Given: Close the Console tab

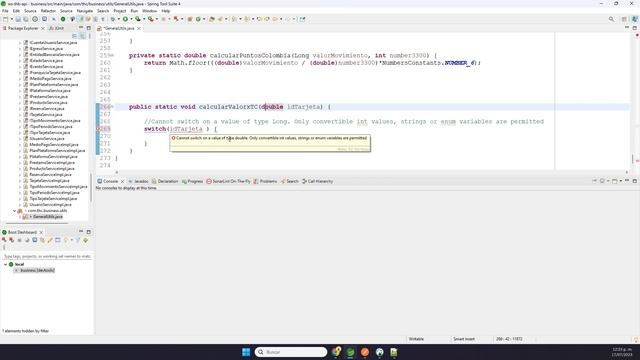Looking at the screenshot, I should (122, 181).
